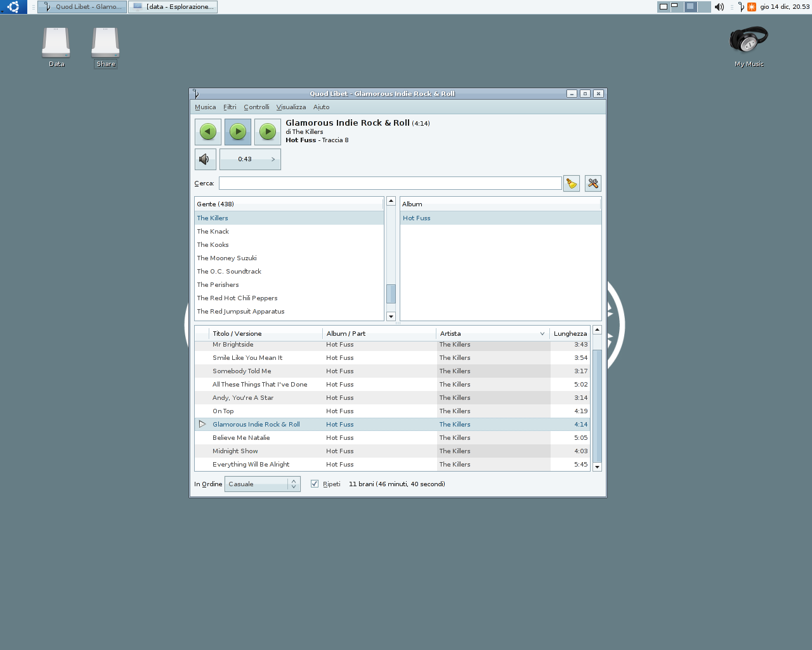Click the Quod Libet tray icon
812x650 pixels.
(741, 7)
